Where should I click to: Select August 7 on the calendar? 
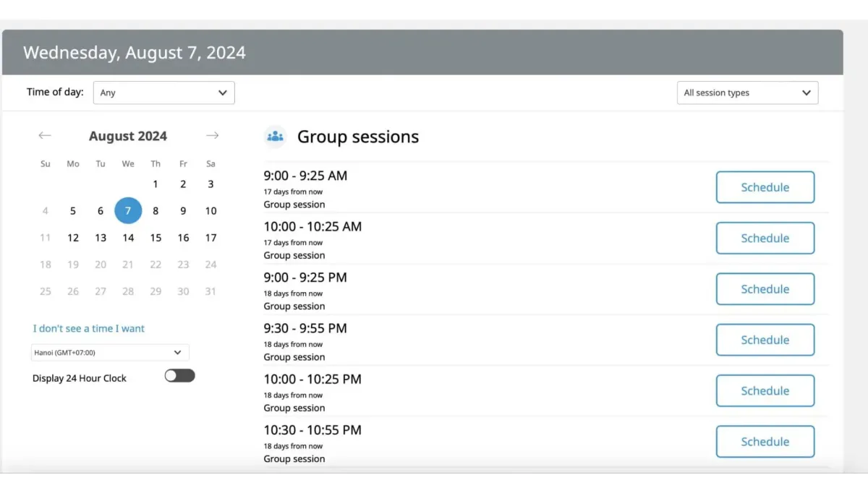click(128, 211)
